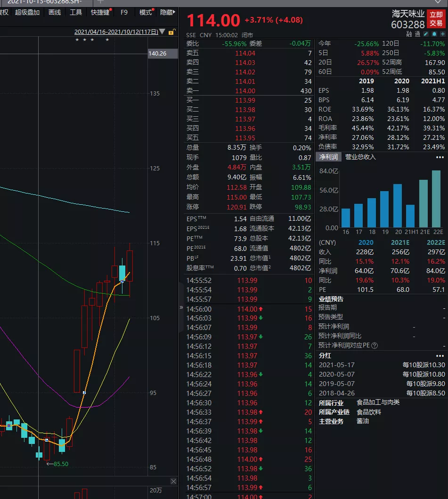Click the lock icon beside date range
The width and height of the screenshot is (448, 499).
click(x=173, y=32)
